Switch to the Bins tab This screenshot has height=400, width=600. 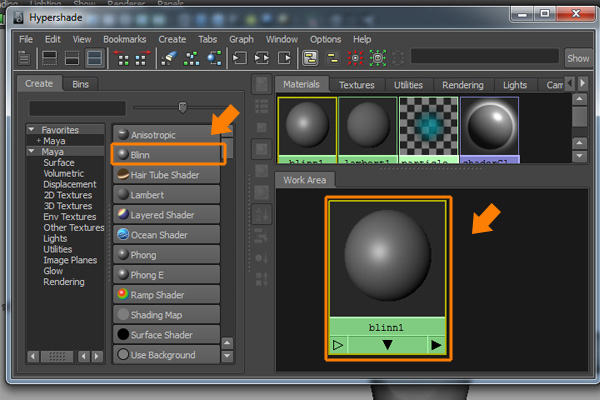click(x=80, y=84)
